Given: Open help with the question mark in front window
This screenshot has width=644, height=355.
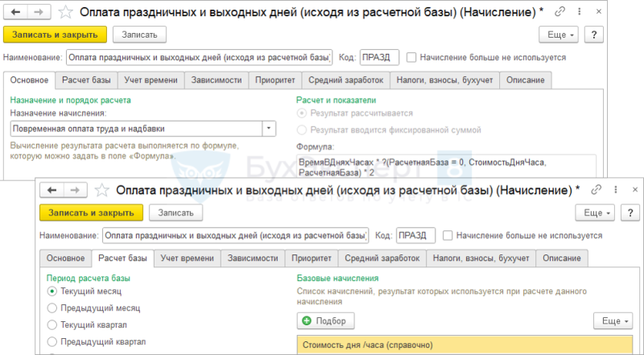Looking at the screenshot, I should pos(630,213).
